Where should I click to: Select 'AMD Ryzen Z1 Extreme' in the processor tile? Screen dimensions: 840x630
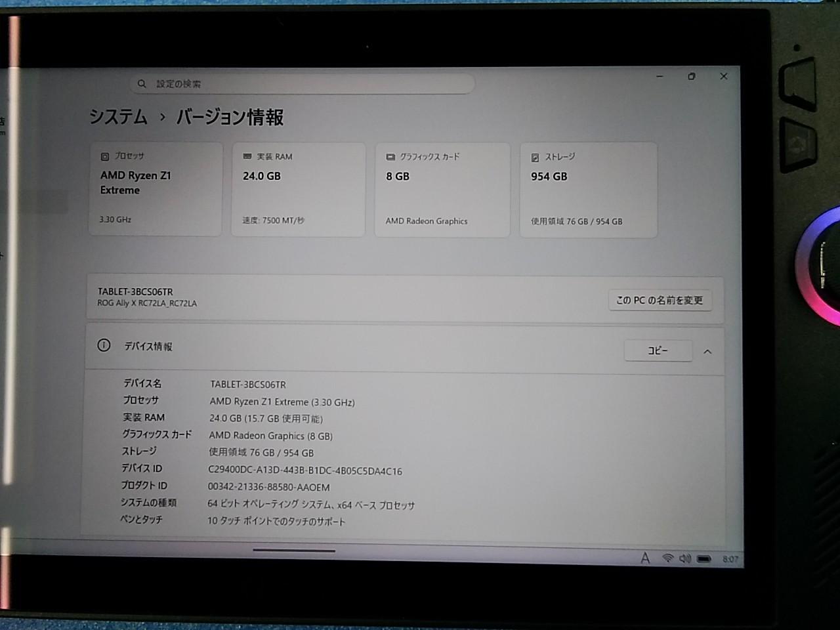pyautogui.click(x=136, y=182)
